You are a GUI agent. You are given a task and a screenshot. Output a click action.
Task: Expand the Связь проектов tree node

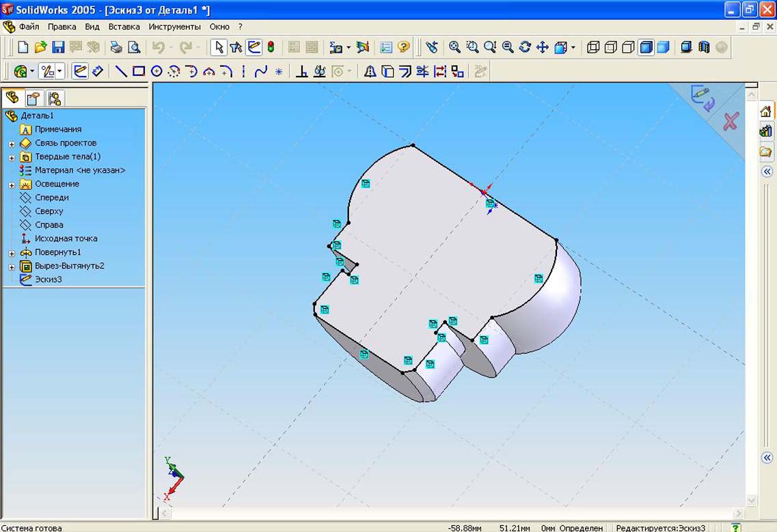pos(12,144)
